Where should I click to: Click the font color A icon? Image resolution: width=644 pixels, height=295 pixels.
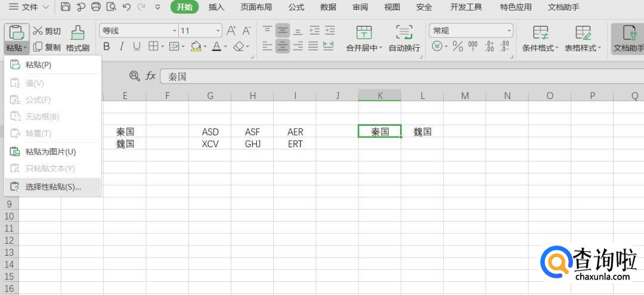(x=216, y=46)
